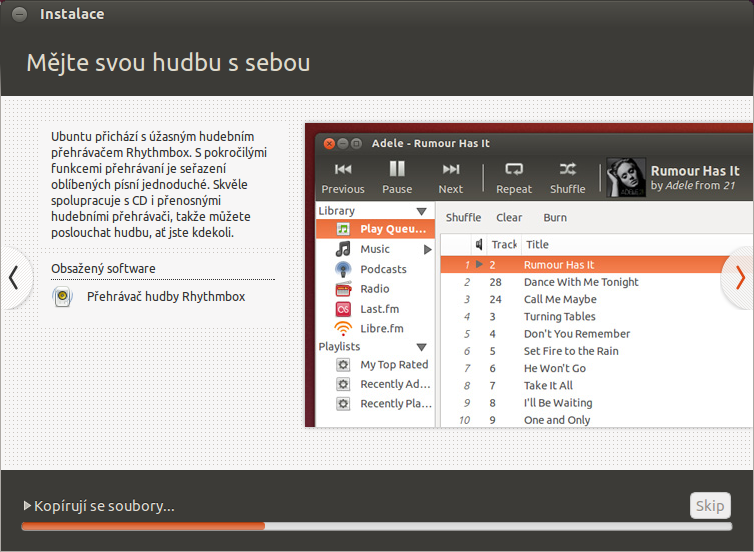
Task: Click the Next track icon
Action: tap(451, 169)
